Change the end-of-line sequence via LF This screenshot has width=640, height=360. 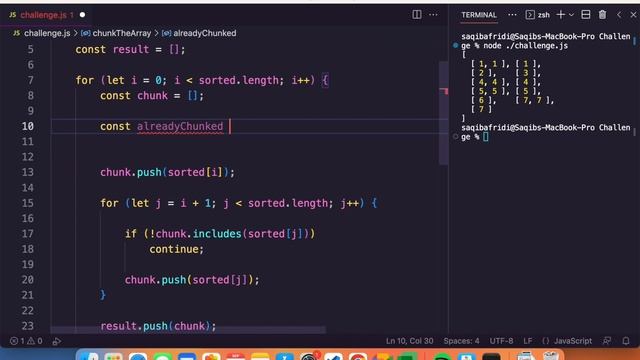pyautogui.click(x=528, y=341)
